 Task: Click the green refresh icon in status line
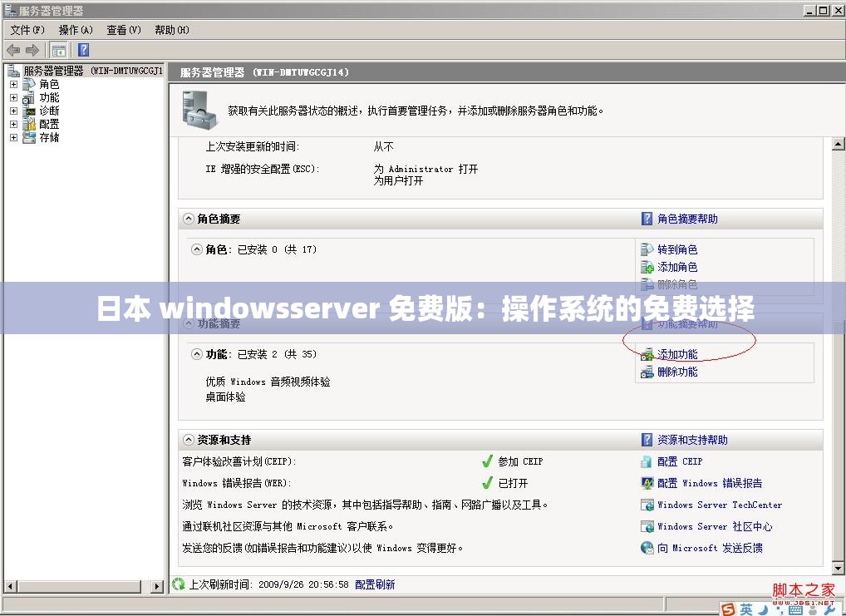[x=178, y=584]
